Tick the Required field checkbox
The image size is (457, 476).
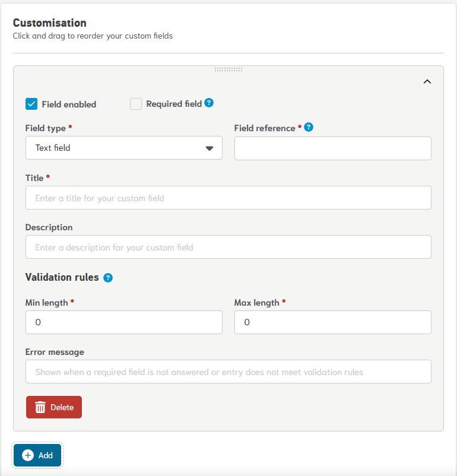(136, 104)
